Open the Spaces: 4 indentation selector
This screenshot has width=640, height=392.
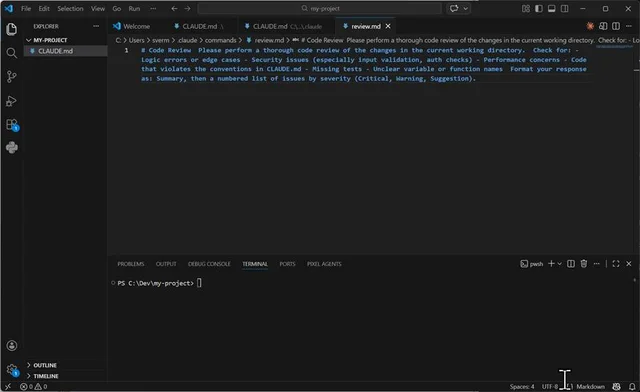click(x=522, y=386)
